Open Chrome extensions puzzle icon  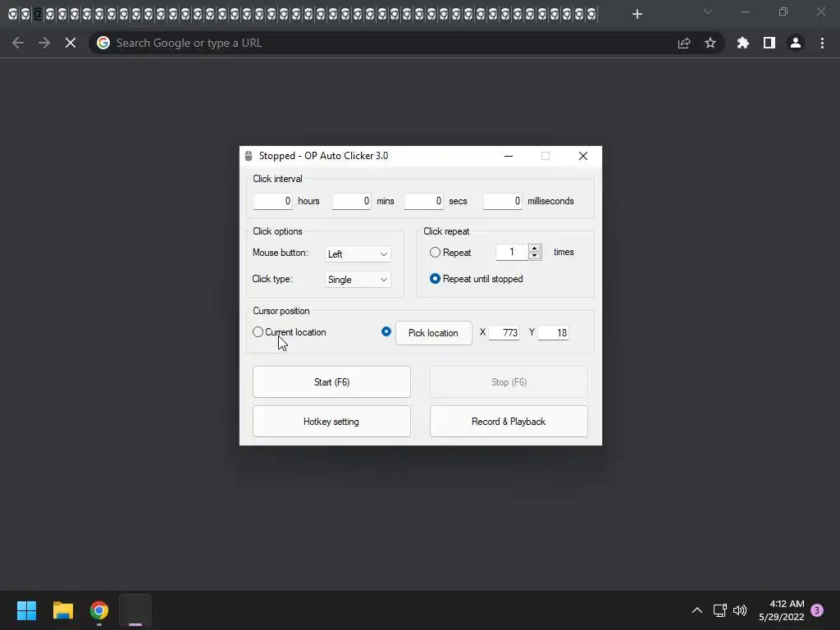pyautogui.click(x=743, y=43)
